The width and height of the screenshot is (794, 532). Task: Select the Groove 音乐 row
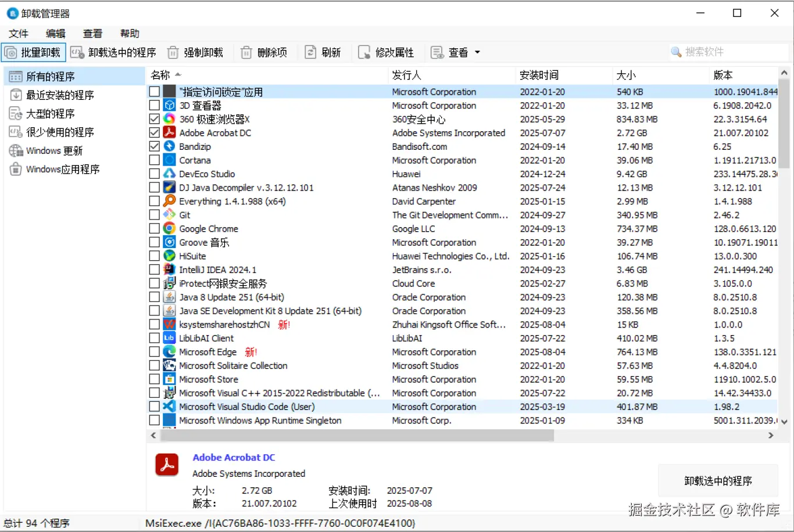pos(462,242)
